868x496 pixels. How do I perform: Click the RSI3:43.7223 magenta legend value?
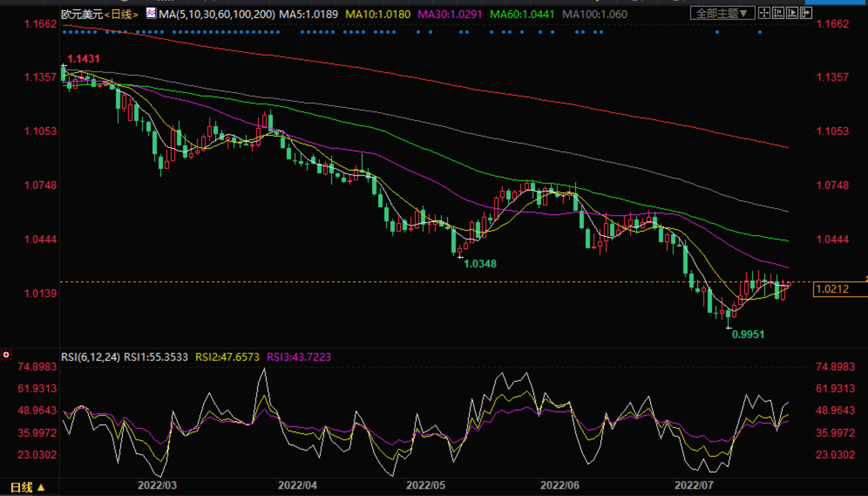click(299, 357)
